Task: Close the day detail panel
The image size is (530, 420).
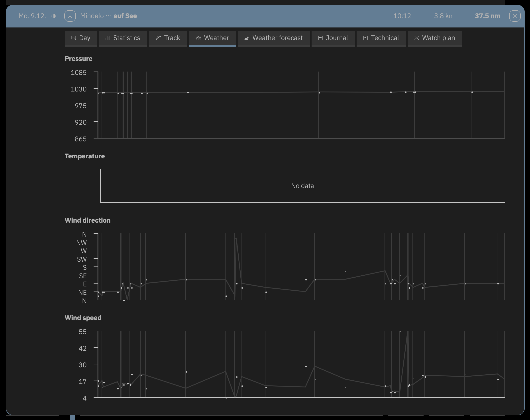Action: tap(514, 16)
